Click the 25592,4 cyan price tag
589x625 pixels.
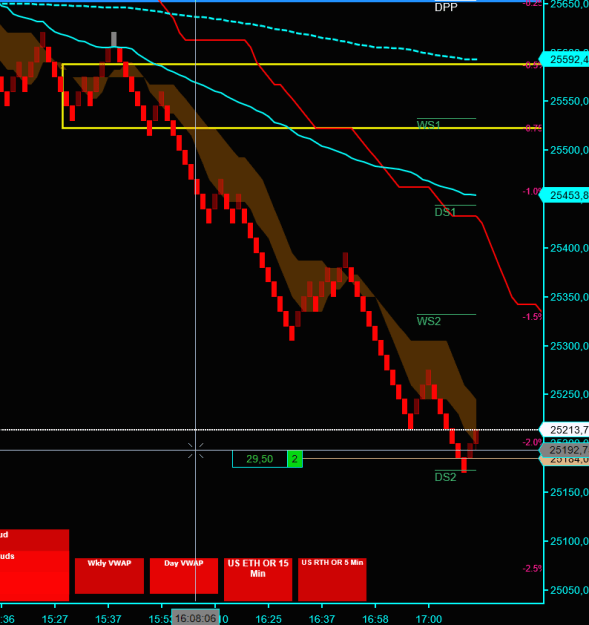[x=564, y=59]
